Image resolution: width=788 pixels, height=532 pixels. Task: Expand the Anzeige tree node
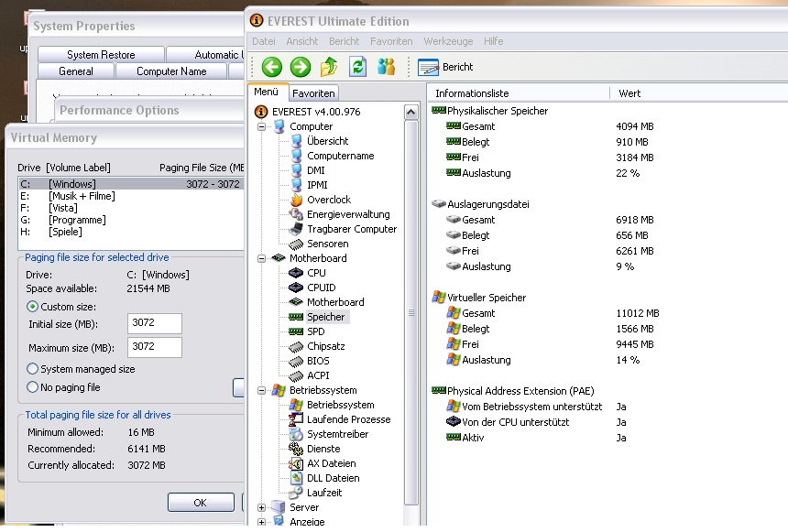click(261, 522)
